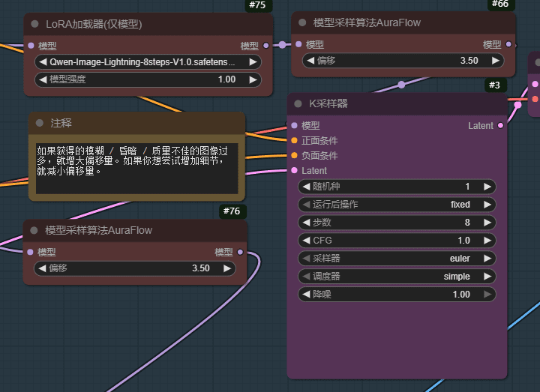Increase 步数 steps with right arrow
540x392 pixels.
[x=487, y=223]
